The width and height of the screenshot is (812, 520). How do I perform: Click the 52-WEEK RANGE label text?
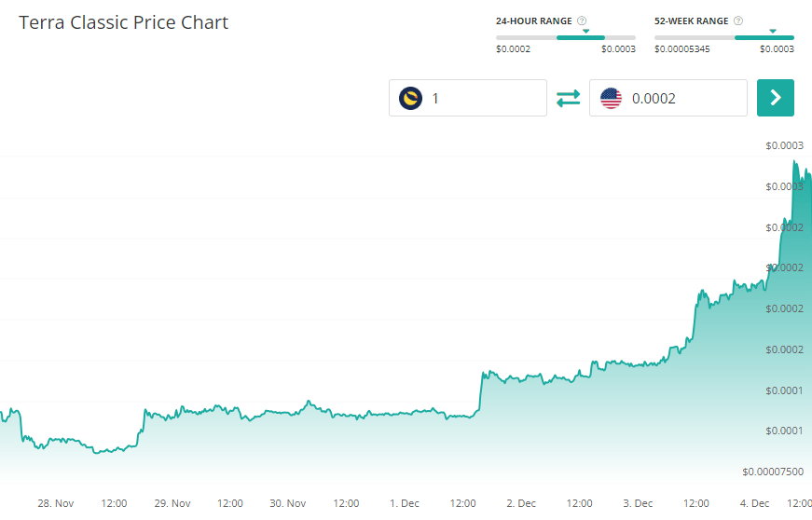(692, 21)
